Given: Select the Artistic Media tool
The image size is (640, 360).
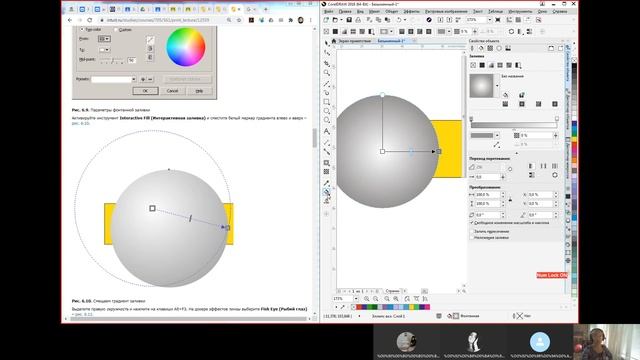Looking at the screenshot, I should coord(327,93).
